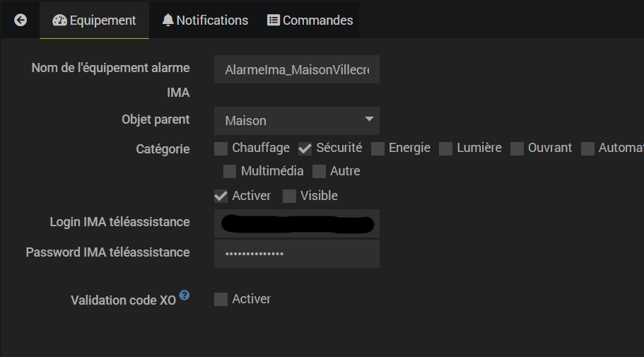Click the Notifications bell icon
The image size is (644, 357).
[168, 21]
